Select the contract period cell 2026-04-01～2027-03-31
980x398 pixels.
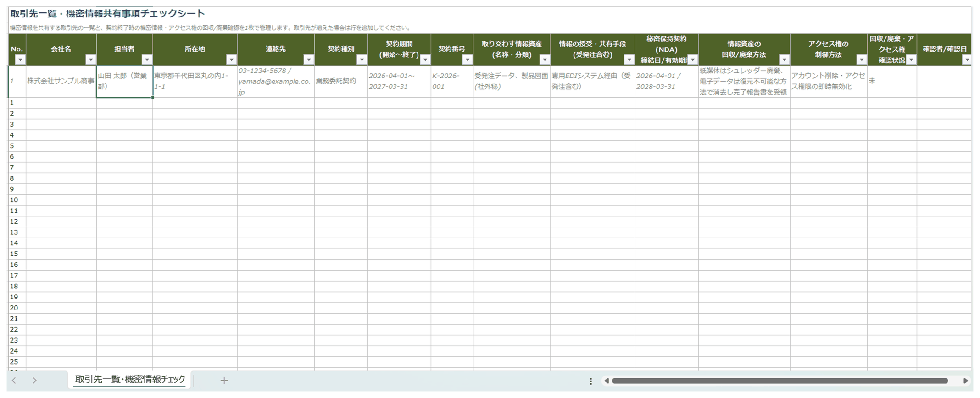coord(399,81)
